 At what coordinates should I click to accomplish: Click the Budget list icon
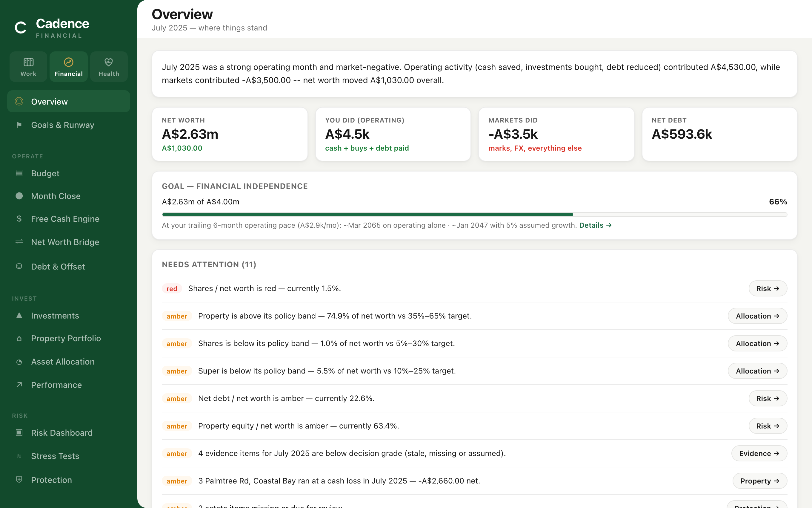click(x=19, y=173)
